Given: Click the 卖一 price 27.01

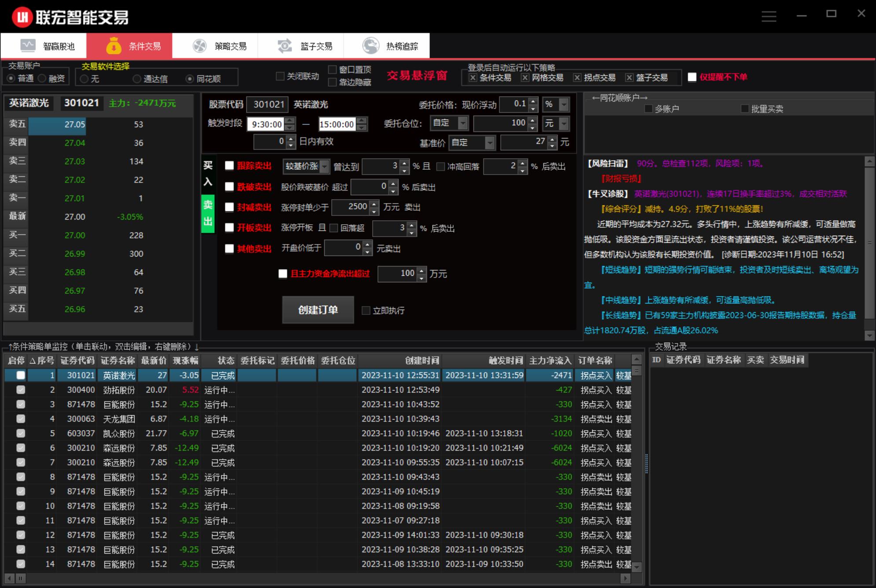Looking at the screenshot, I should [x=75, y=198].
